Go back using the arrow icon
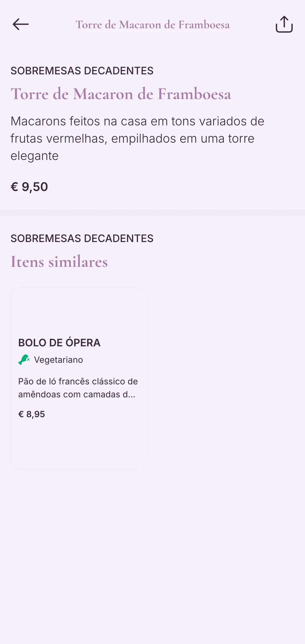Image resolution: width=305 pixels, height=644 pixels. 21,24
